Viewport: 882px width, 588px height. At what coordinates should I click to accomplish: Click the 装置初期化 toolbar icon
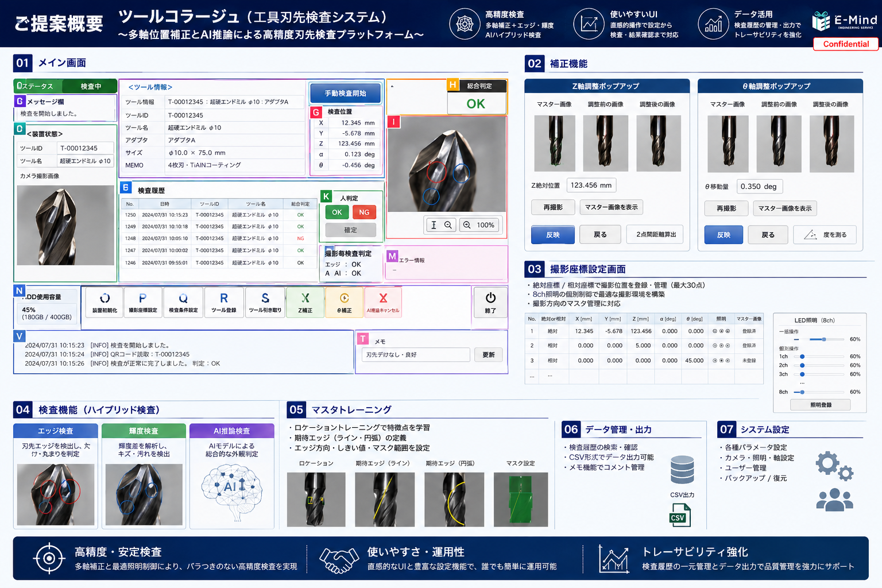[x=105, y=301]
